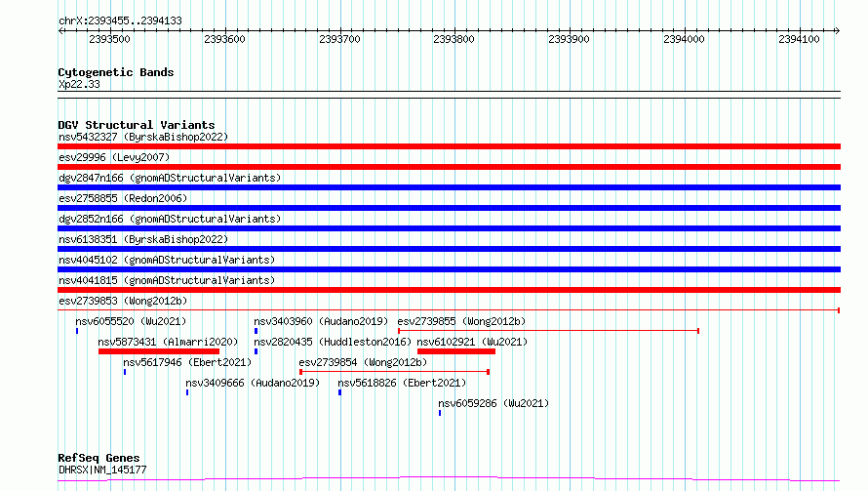Image resolution: width=868 pixels, height=491 pixels.
Task: Click the chrX:2393455..2394133 region label
Action: pyautogui.click(x=120, y=20)
